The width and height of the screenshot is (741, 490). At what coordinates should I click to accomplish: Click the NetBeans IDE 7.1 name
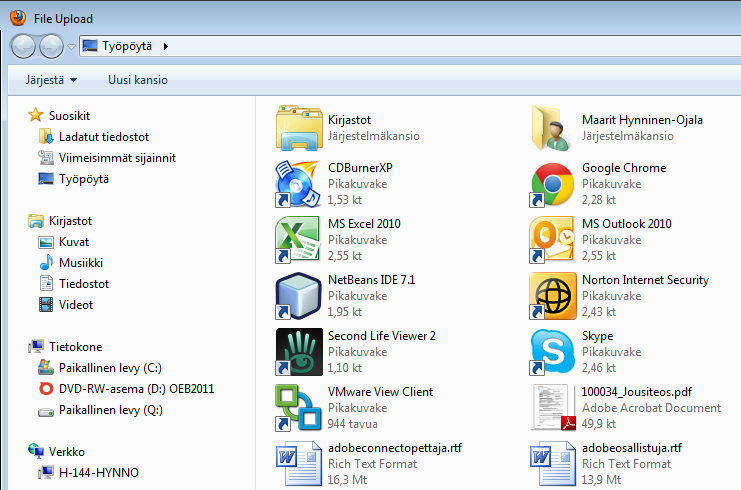pyautogui.click(x=372, y=280)
